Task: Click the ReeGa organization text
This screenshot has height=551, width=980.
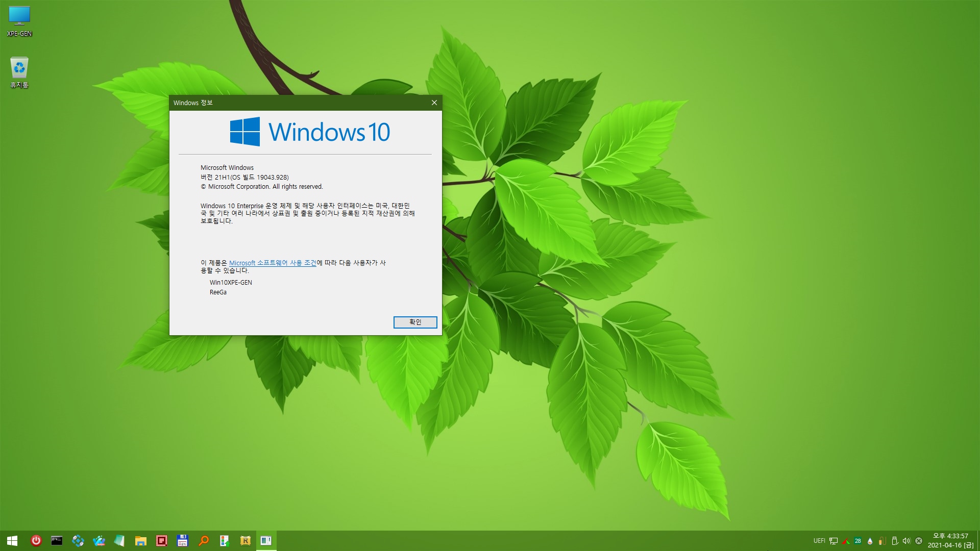Action: [218, 292]
